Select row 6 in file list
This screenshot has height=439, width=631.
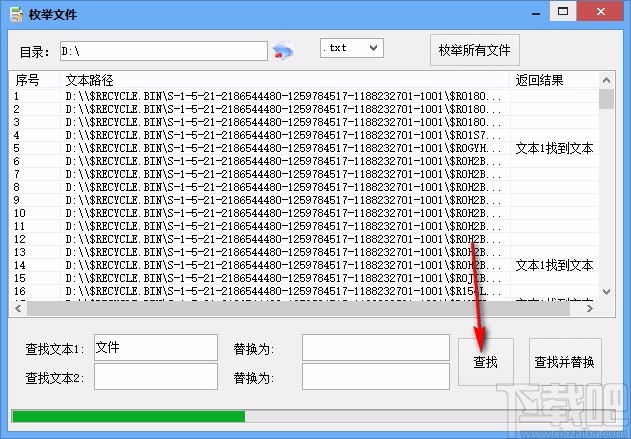(304, 161)
